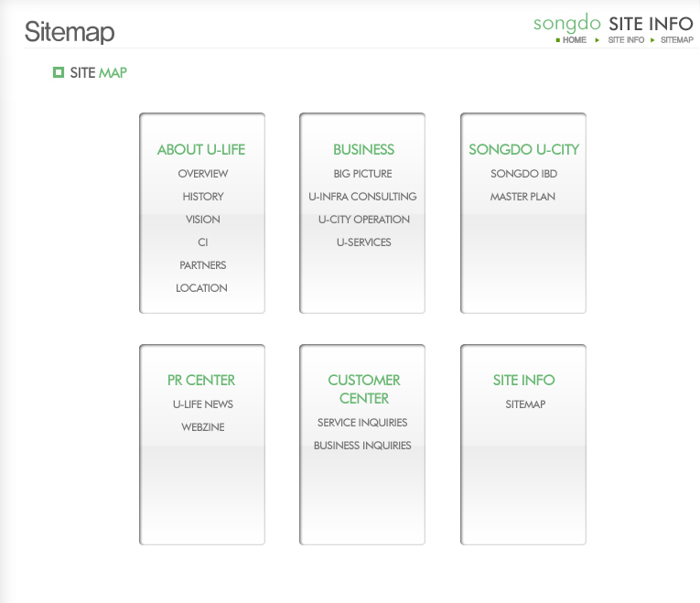Click the SITE INFO card heading
The width and height of the screenshot is (700, 603).
click(x=523, y=381)
